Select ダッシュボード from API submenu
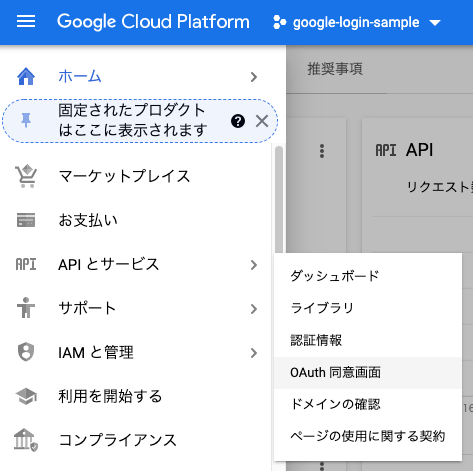The width and height of the screenshot is (473, 471). (368, 276)
